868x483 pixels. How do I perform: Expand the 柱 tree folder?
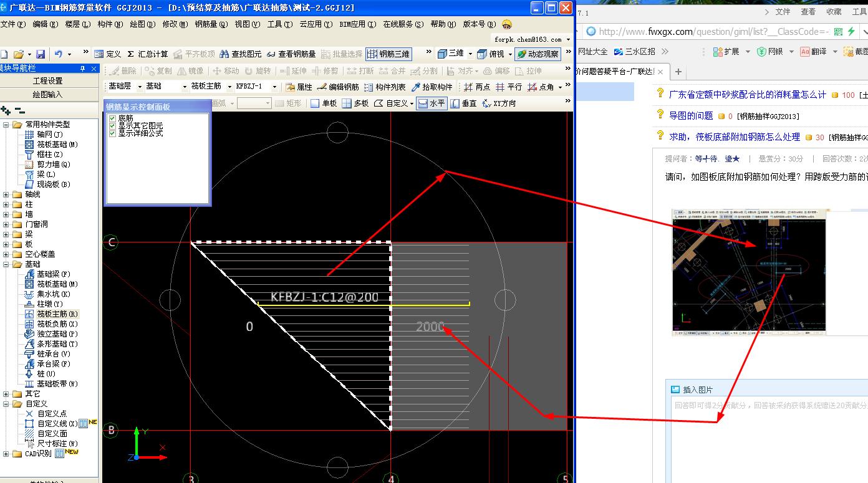click(x=7, y=204)
